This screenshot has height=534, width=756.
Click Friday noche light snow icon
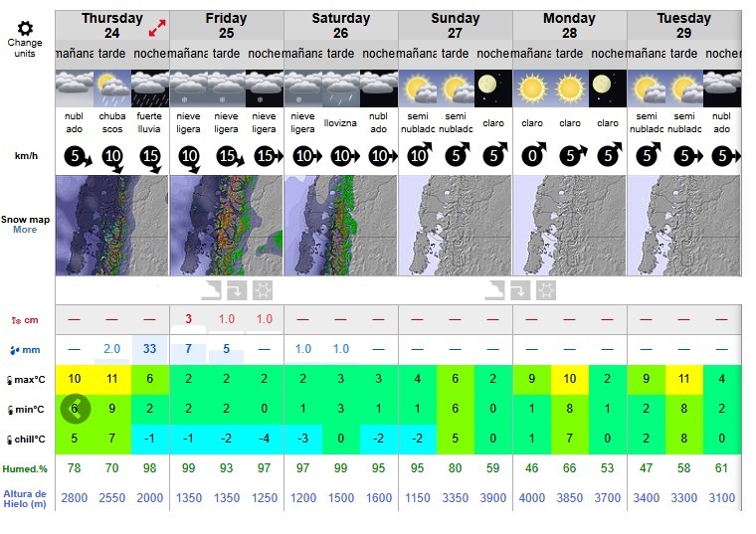tap(264, 89)
